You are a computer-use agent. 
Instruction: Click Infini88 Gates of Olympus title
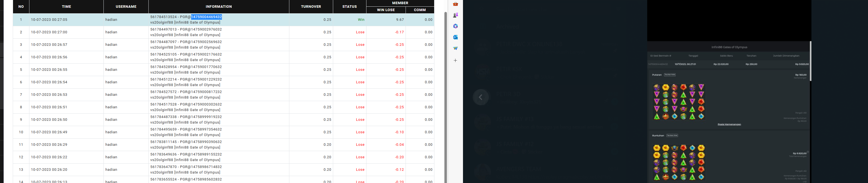729,47
